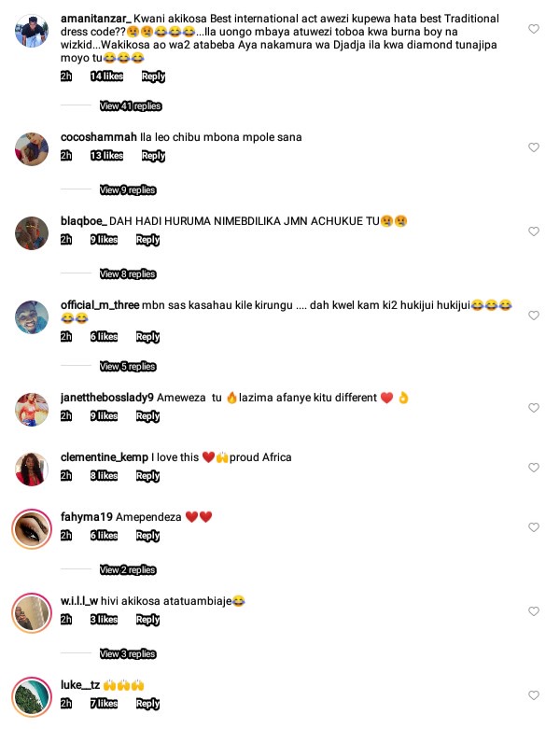Image resolution: width=560 pixels, height=729 pixels.
Task: Reply to amanitanzar_'s comment
Action: [153, 77]
